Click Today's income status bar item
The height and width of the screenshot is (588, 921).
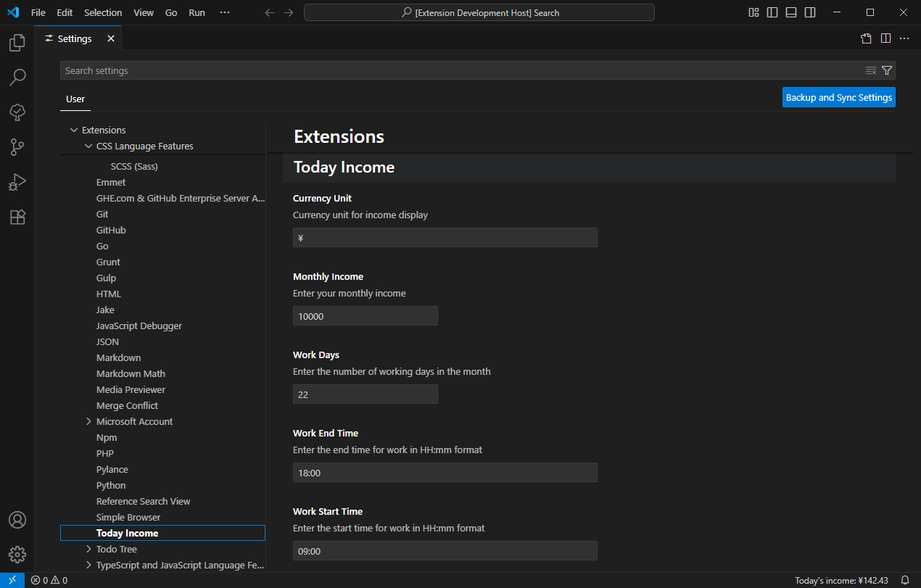coord(841,580)
